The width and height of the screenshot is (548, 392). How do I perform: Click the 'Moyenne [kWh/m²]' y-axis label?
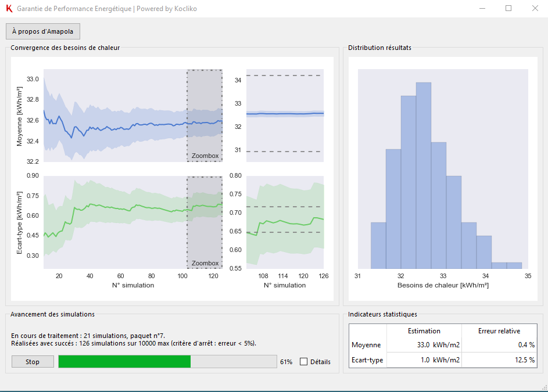coord(20,116)
